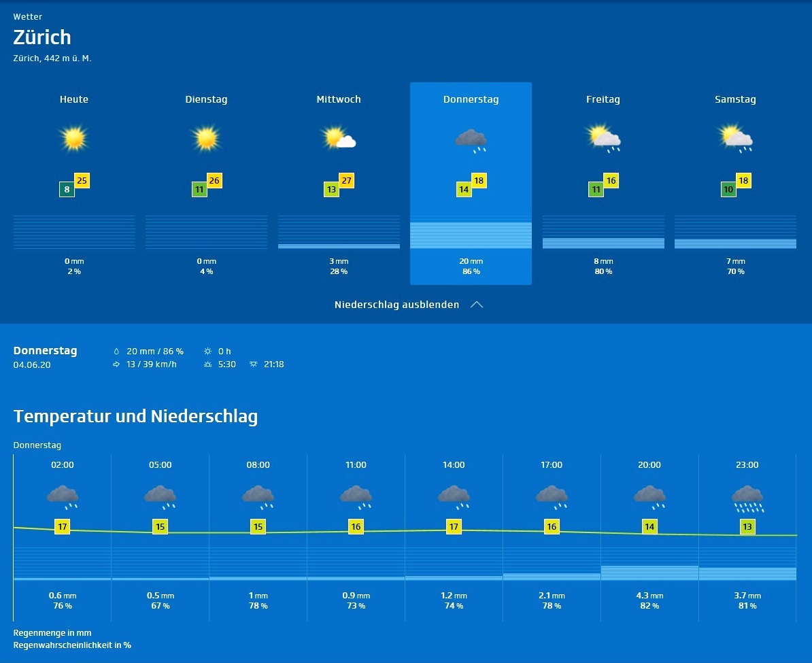Click the sunny icon for Heute
Screen dimensions: 812x663
74,139
